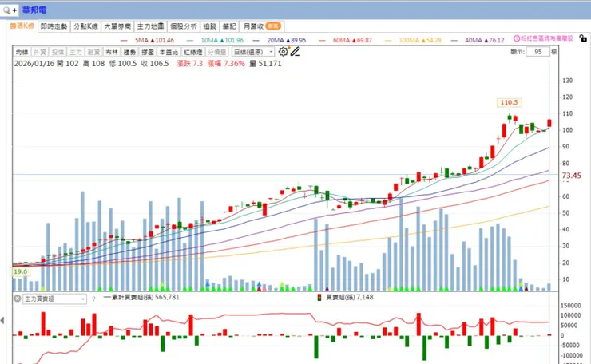Click the pink info icon near 40MA
Image resolution: width=591 pixels, height=364 pixels.
(x=517, y=38)
